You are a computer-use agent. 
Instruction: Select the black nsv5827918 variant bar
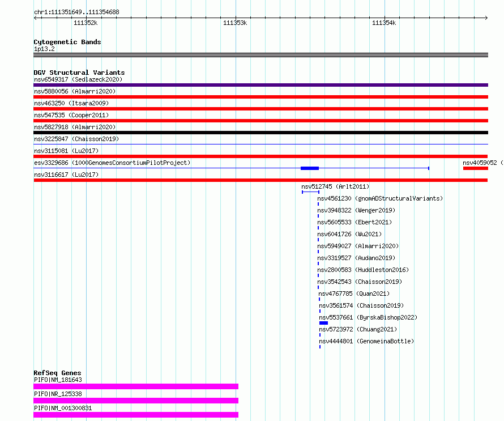pos(260,133)
